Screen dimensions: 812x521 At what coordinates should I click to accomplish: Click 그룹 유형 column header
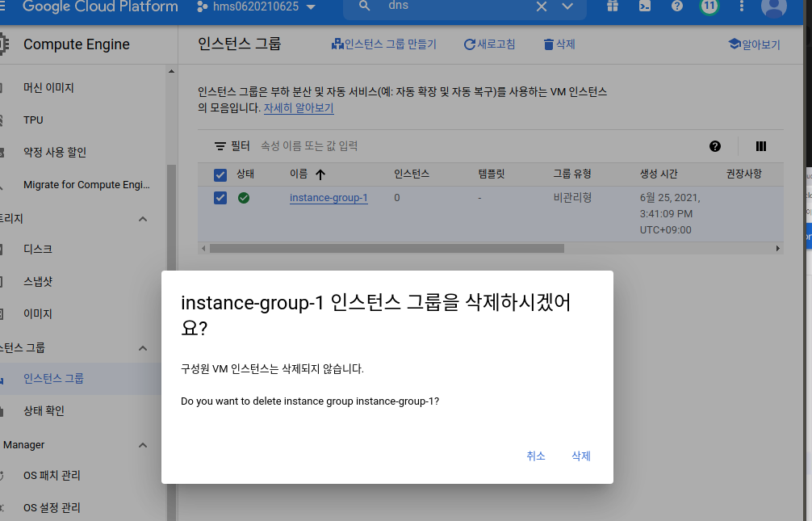[572, 174]
